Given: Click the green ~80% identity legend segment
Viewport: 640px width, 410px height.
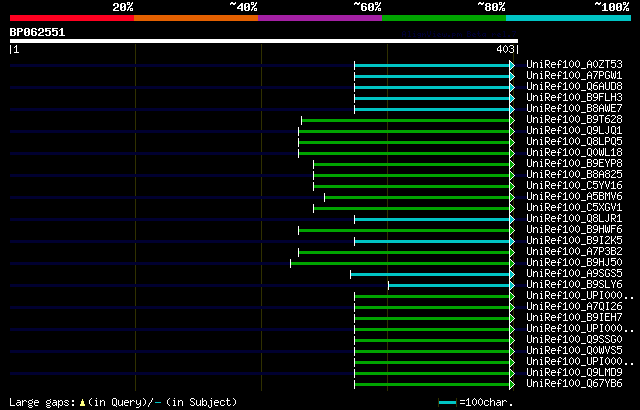Looking at the screenshot, I should 444,18.
